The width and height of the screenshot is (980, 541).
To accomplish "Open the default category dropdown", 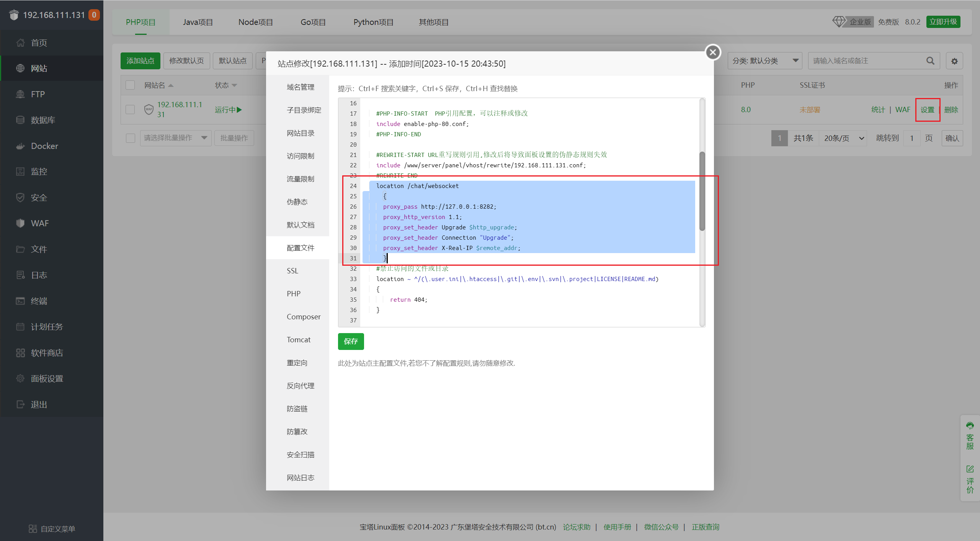I will [x=764, y=61].
